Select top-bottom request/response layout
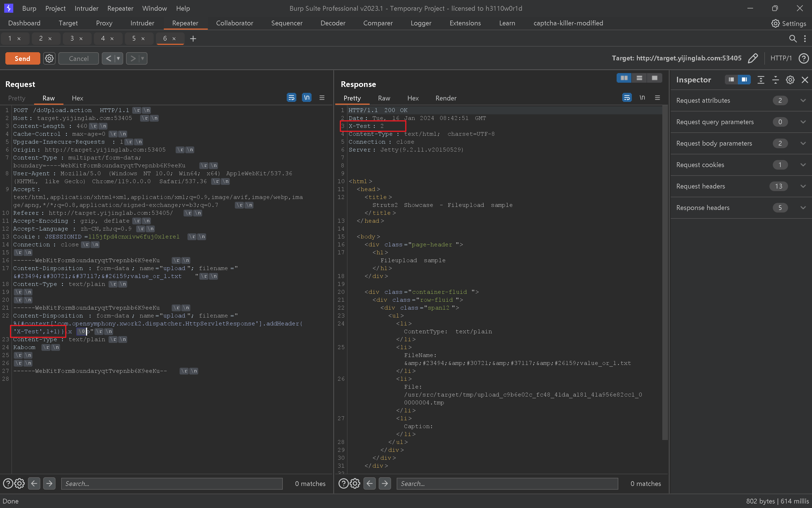812x508 pixels. coord(639,78)
